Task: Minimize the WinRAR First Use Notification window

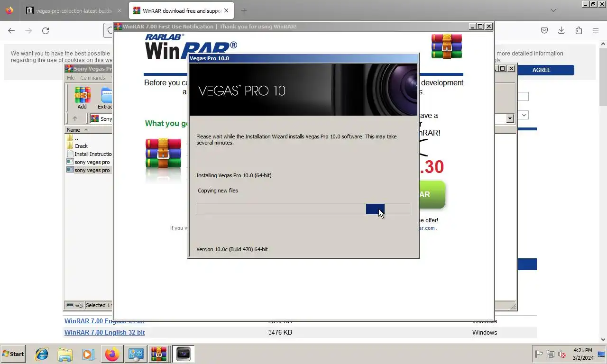Action: (472, 27)
